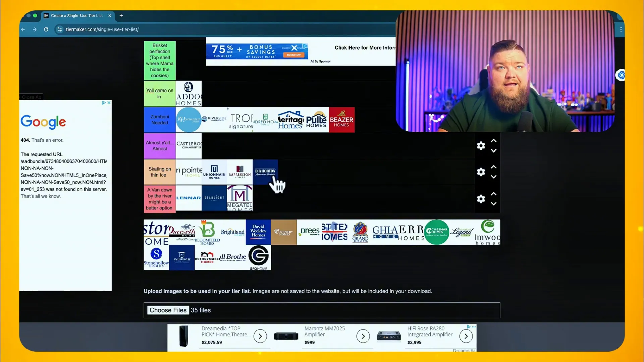Pick the Meritage Homes logo tile
Image resolution: width=644 pixels, height=362 pixels.
[x=291, y=120]
